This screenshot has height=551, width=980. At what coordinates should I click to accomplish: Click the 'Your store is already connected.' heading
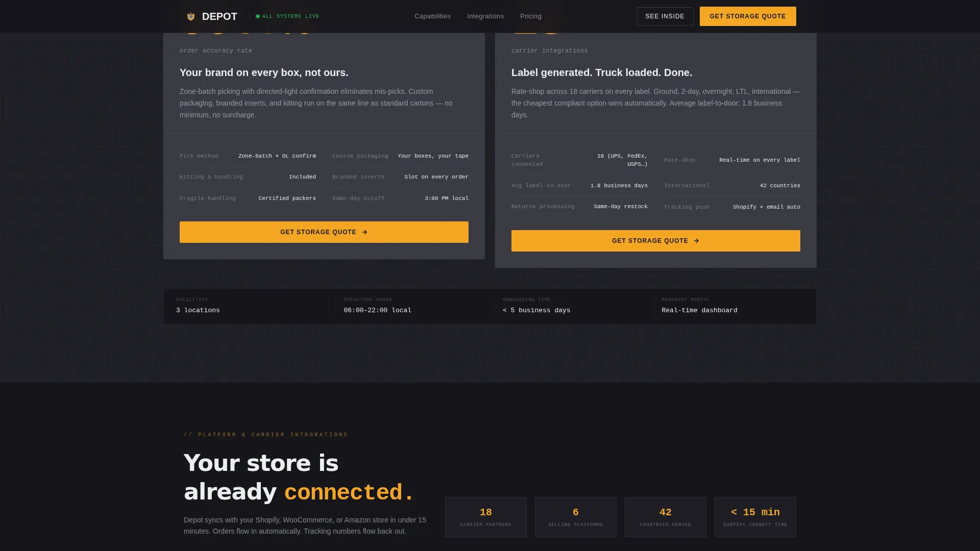(299, 478)
